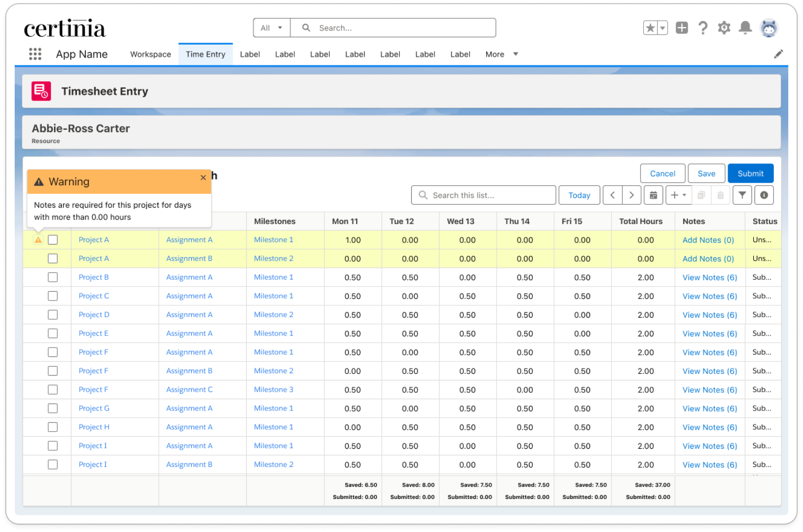Screen dimensions: 803x532
Task: Expand the add-row dropdown arrow
Action: point(685,195)
